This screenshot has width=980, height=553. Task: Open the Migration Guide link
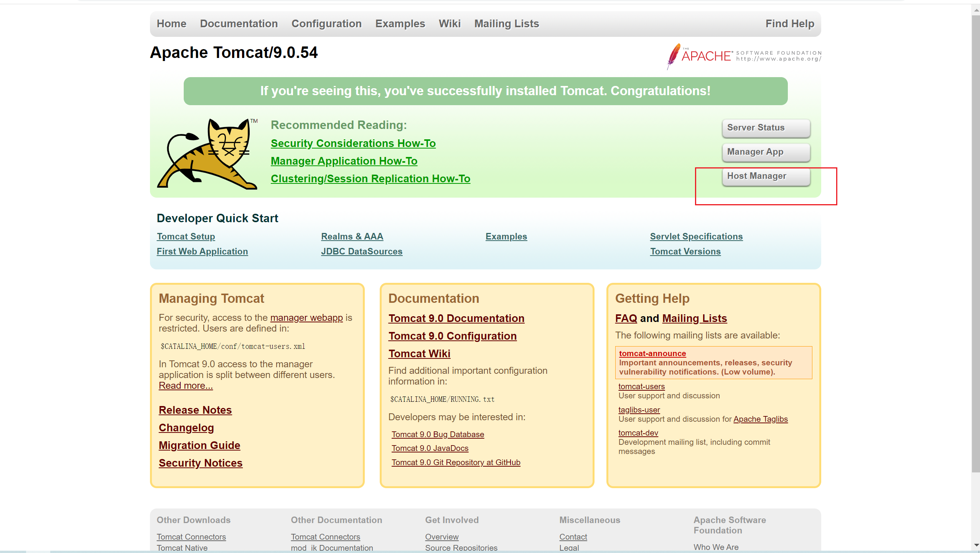pyautogui.click(x=199, y=446)
